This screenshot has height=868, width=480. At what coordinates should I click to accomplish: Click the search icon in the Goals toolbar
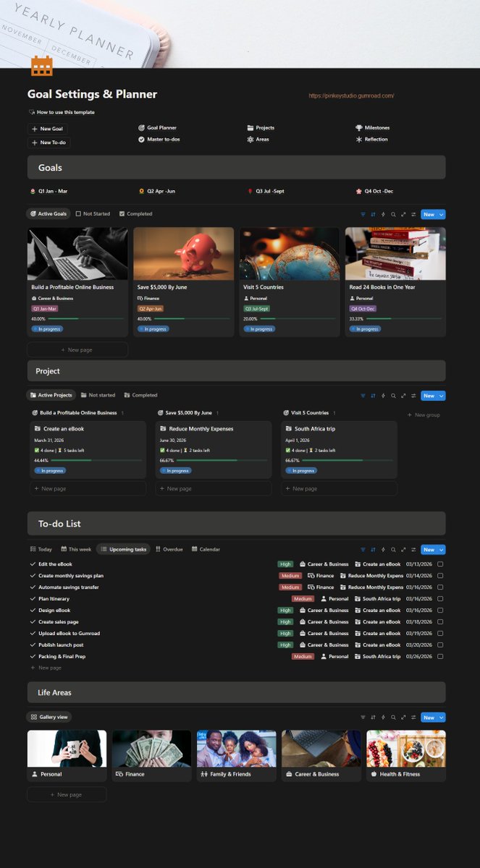(393, 214)
